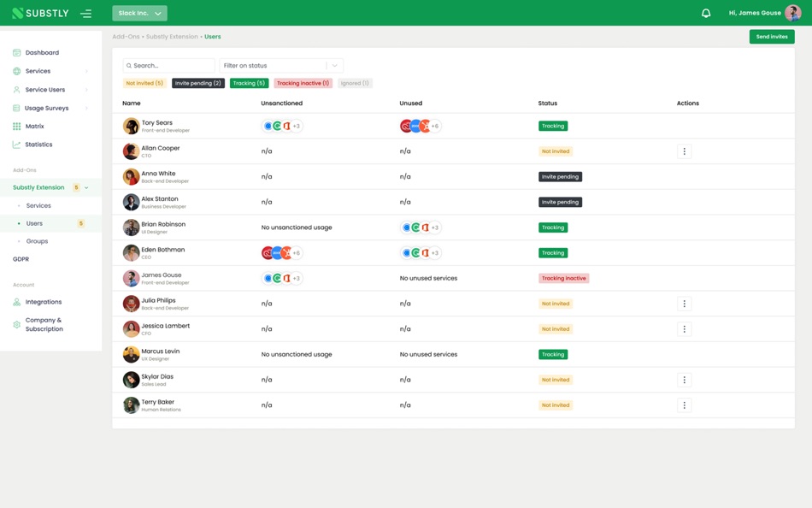Open actions menu for Terry Baker

(x=684, y=405)
